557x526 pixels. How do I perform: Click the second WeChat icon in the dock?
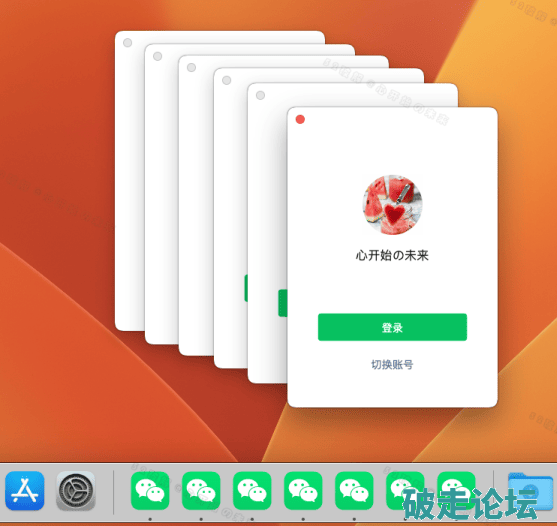click(x=201, y=490)
